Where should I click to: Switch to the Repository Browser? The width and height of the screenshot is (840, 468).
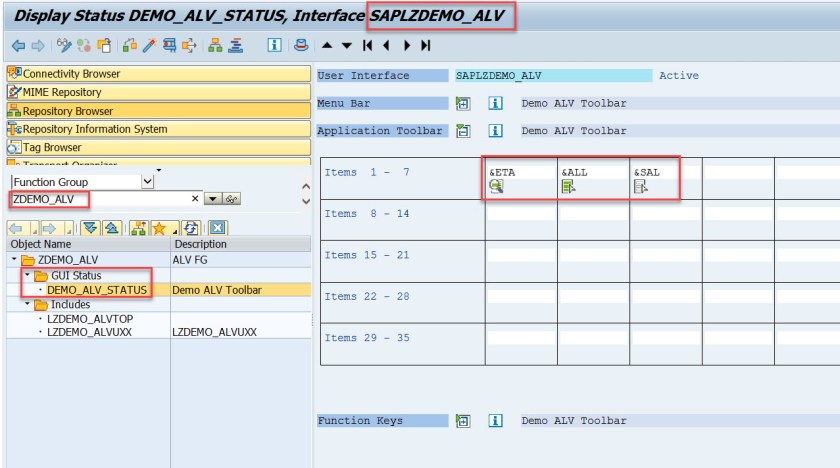click(x=159, y=111)
